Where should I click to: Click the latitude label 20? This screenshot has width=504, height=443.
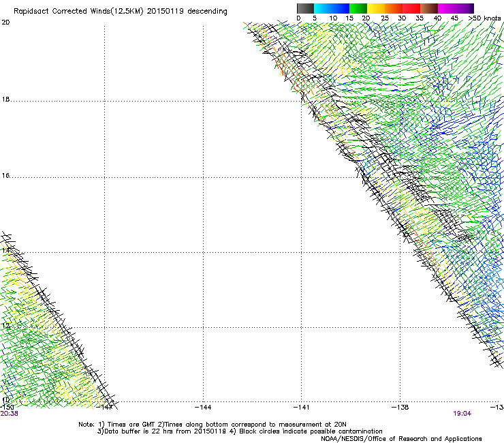[5, 22]
